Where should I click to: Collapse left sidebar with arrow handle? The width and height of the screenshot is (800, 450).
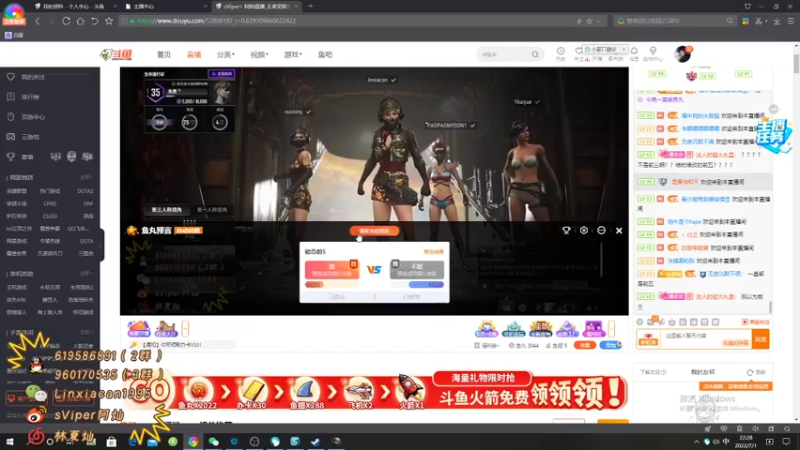pos(101,245)
